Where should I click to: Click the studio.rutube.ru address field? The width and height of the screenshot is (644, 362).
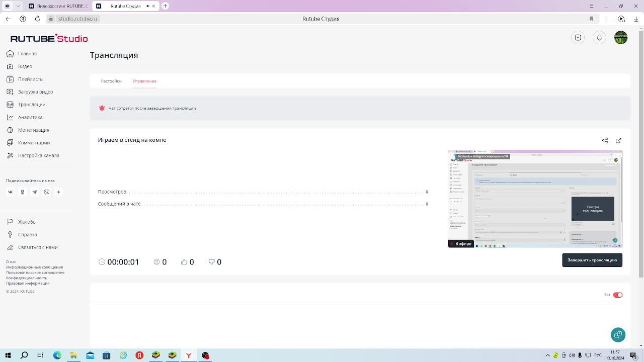[x=77, y=19]
